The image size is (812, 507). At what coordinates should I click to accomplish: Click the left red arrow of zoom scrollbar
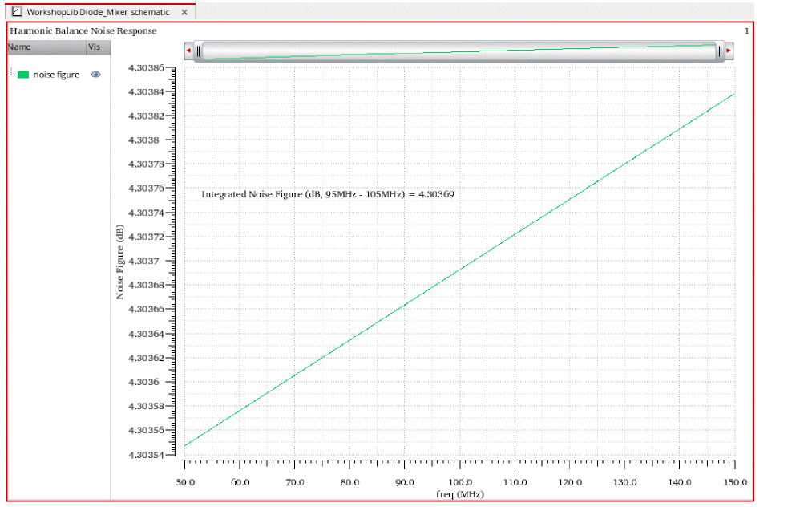188,51
